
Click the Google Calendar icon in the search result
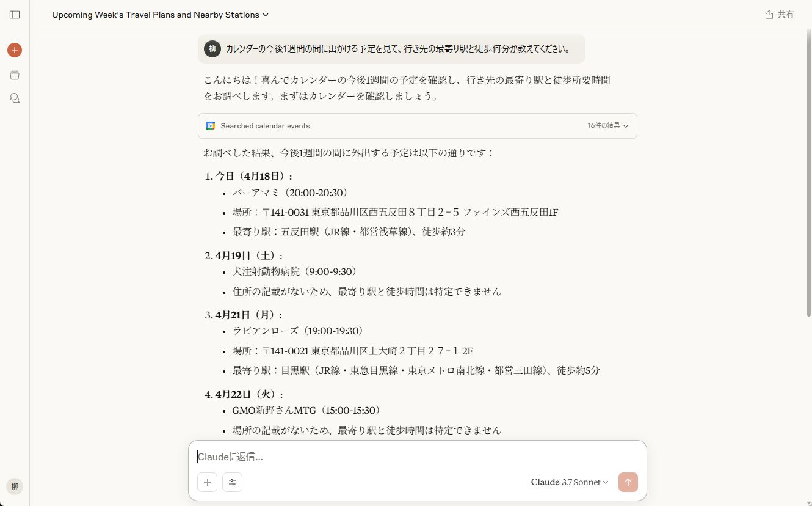[211, 126]
